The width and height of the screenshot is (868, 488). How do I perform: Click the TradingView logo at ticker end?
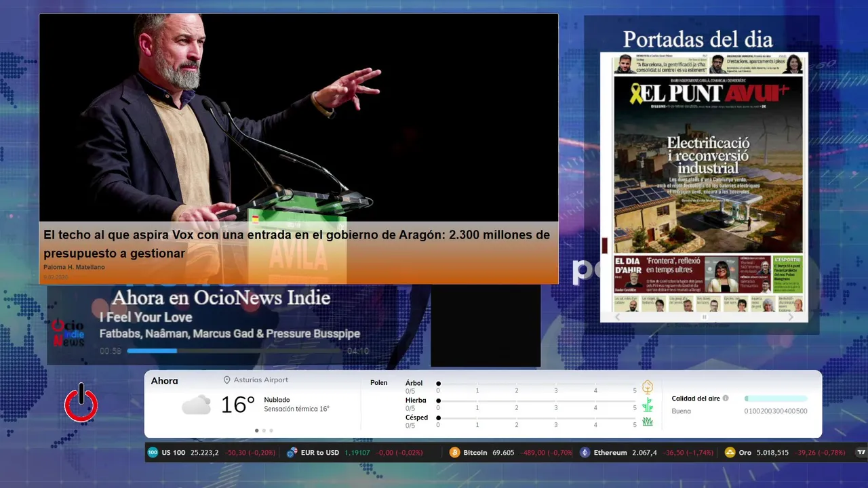pyautogui.click(x=862, y=452)
